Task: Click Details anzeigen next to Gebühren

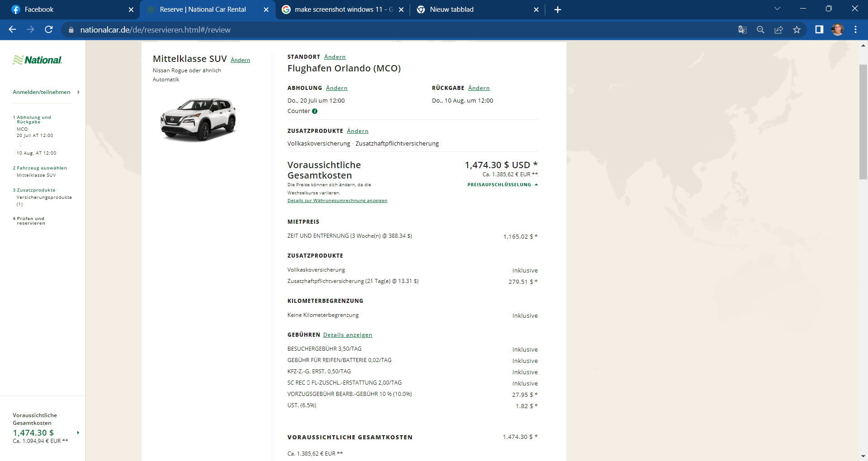Action: tap(347, 335)
